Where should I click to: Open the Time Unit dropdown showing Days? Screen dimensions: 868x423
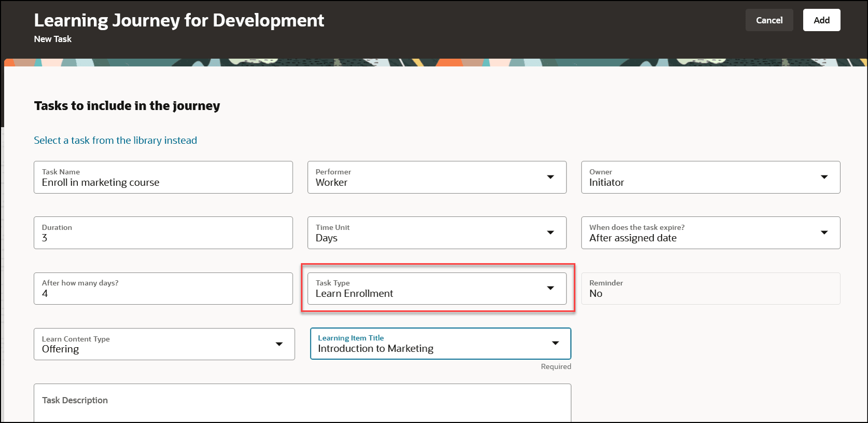(437, 233)
